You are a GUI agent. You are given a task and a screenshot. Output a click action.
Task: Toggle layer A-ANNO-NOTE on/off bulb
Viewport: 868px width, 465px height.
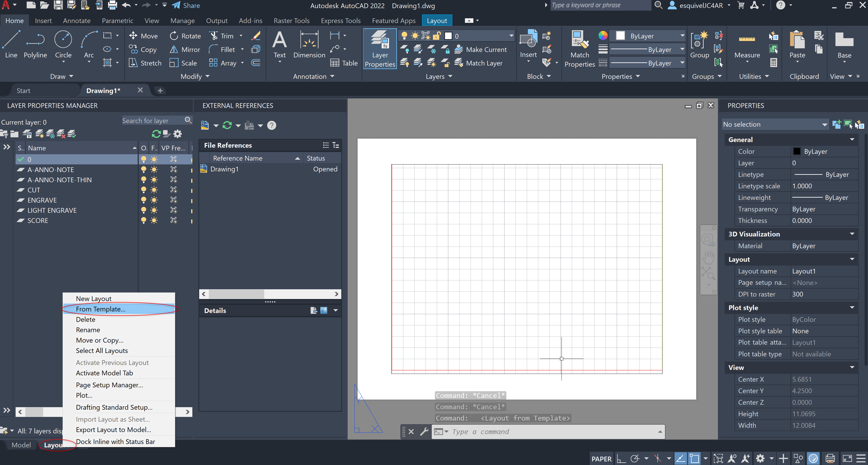(x=144, y=169)
